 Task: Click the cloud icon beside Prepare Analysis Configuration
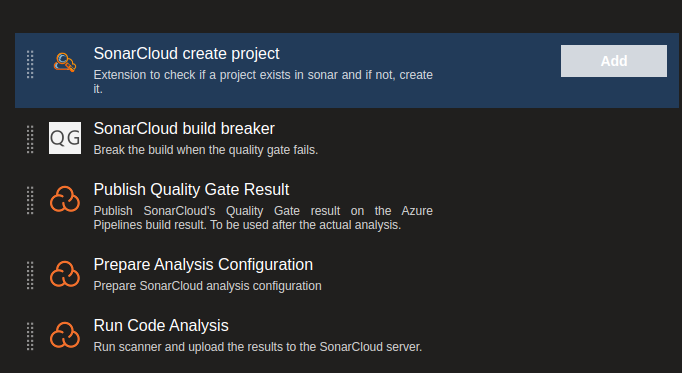(x=65, y=274)
